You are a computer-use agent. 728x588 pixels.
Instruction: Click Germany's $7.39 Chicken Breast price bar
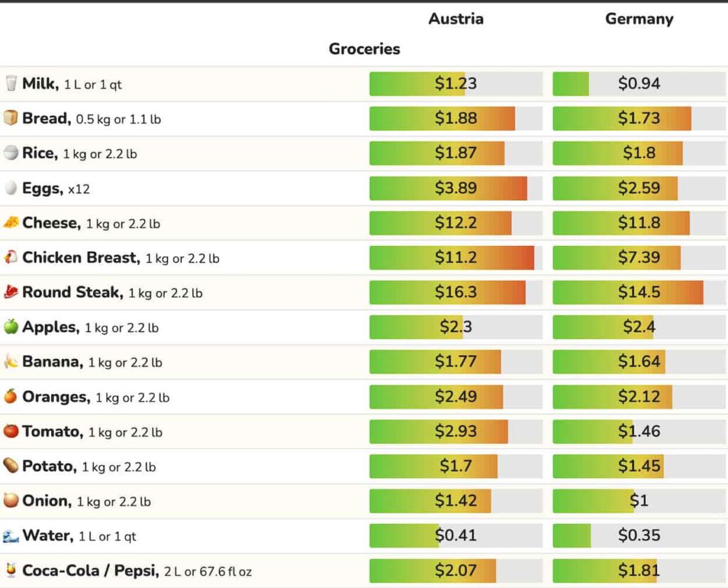point(638,257)
